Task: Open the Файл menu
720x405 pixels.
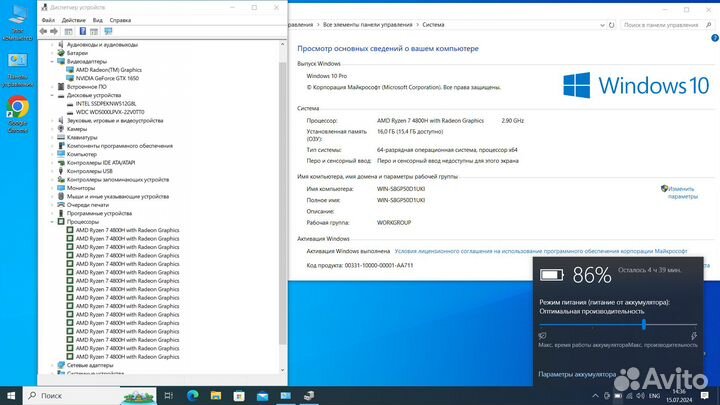Action: [48, 20]
